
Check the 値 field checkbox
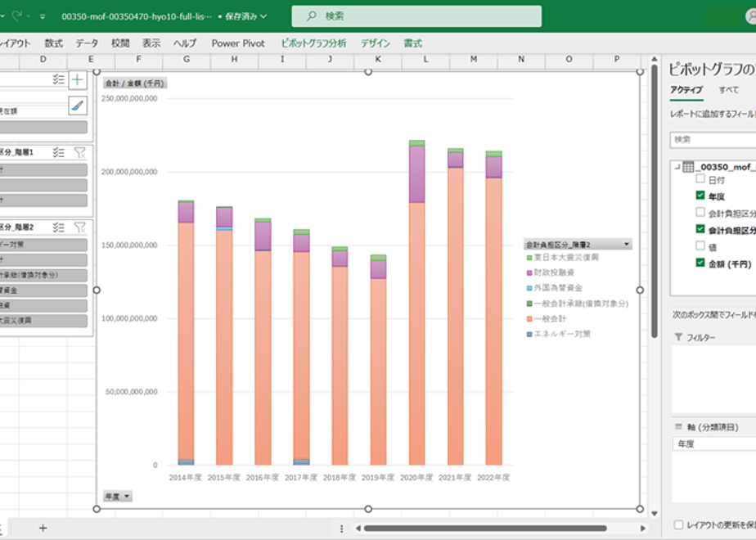[700, 246]
